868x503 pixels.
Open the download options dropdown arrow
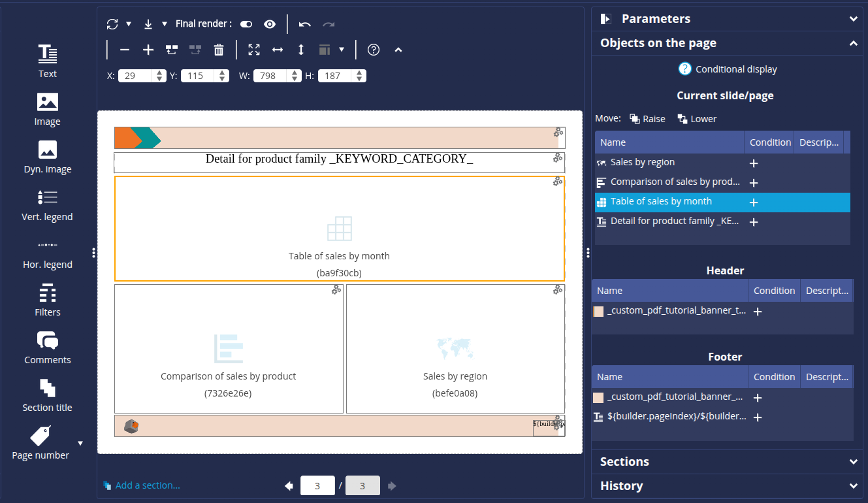[165, 24]
